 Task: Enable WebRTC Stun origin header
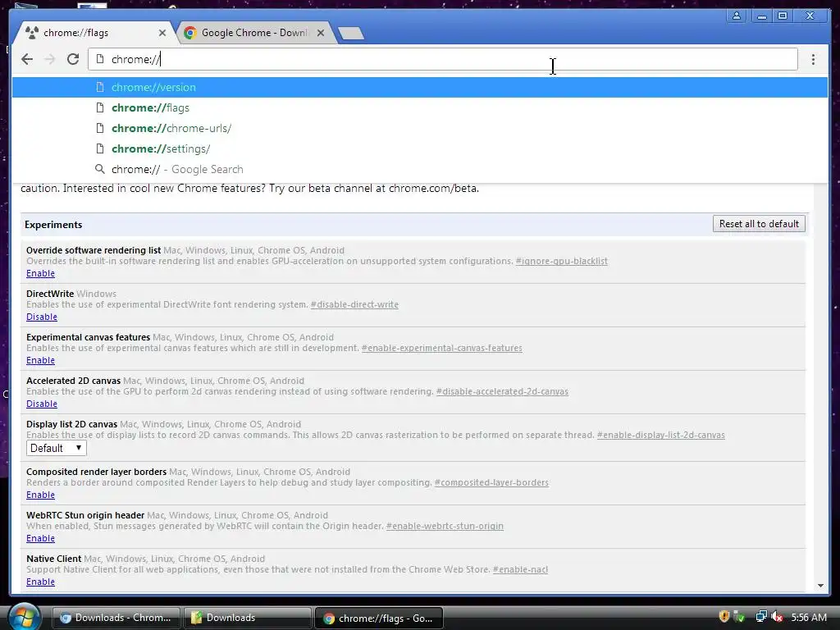[40, 538]
